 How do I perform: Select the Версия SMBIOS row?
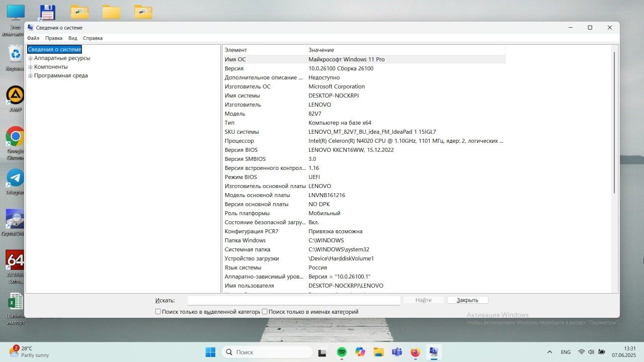[364, 159]
